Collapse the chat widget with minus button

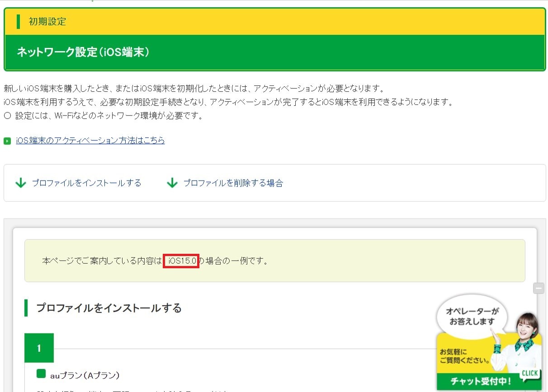pyautogui.click(x=539, y=288)
